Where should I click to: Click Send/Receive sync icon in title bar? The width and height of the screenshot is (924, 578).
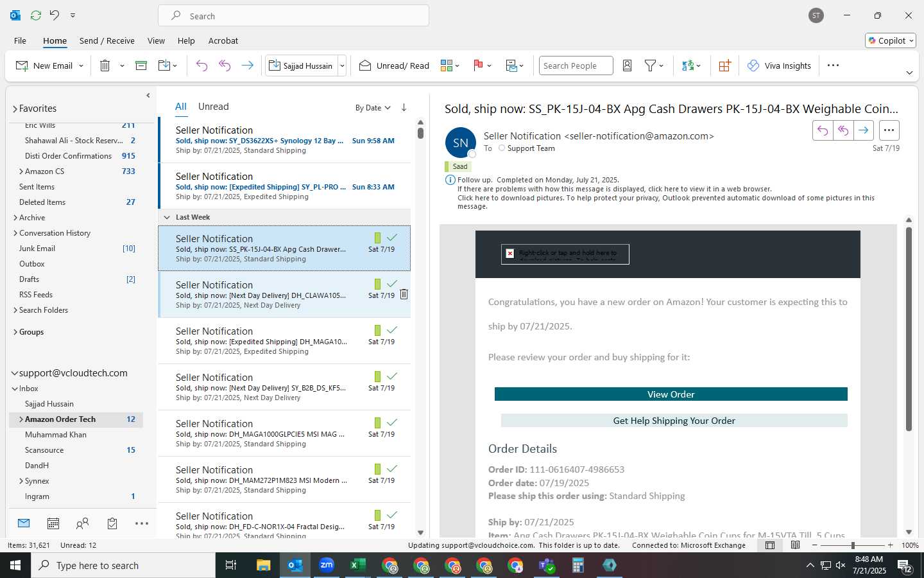[36, 15]
